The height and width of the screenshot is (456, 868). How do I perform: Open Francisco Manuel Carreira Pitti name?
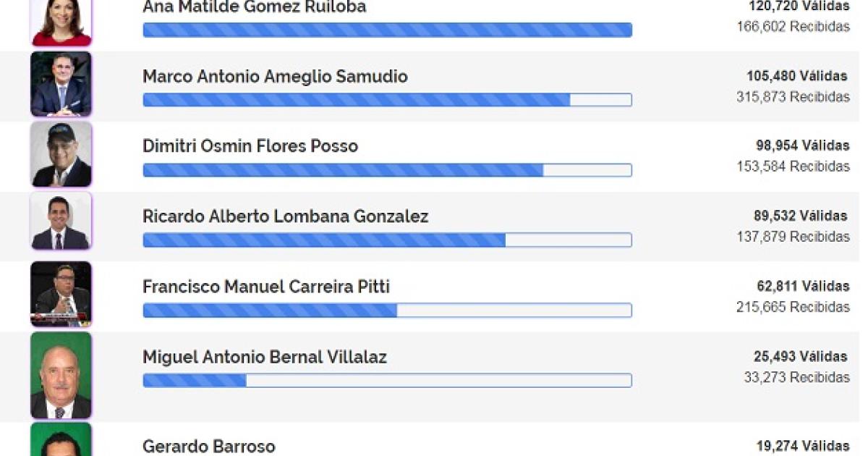[x=266, y=287]
